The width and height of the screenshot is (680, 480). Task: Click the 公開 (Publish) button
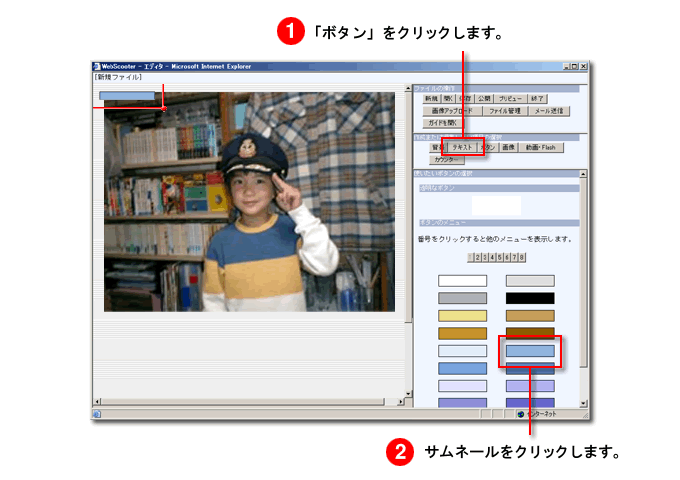pos(484,99)
